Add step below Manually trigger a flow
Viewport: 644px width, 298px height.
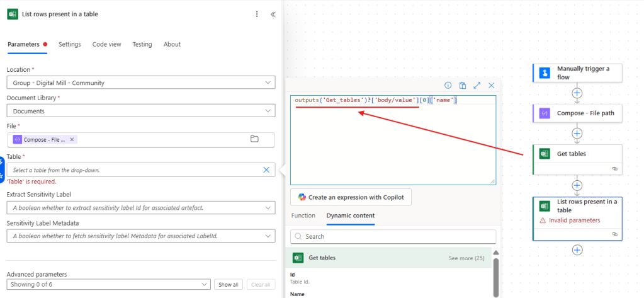577,93
